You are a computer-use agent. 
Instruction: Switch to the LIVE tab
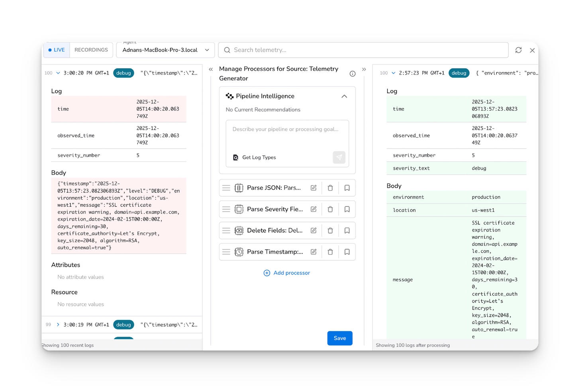click(x=56, y=50)
